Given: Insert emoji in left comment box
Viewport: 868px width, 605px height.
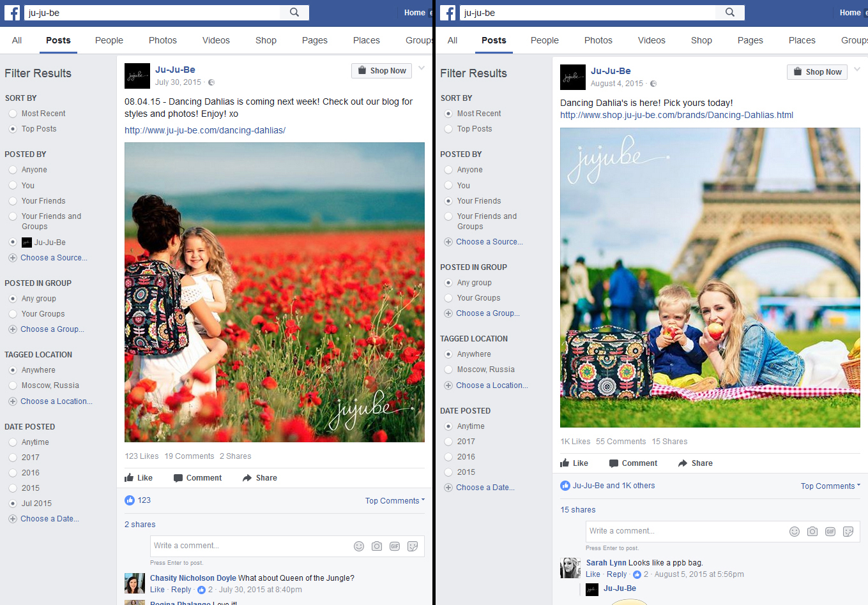Looking at the screenshot, I should [359, 546].
